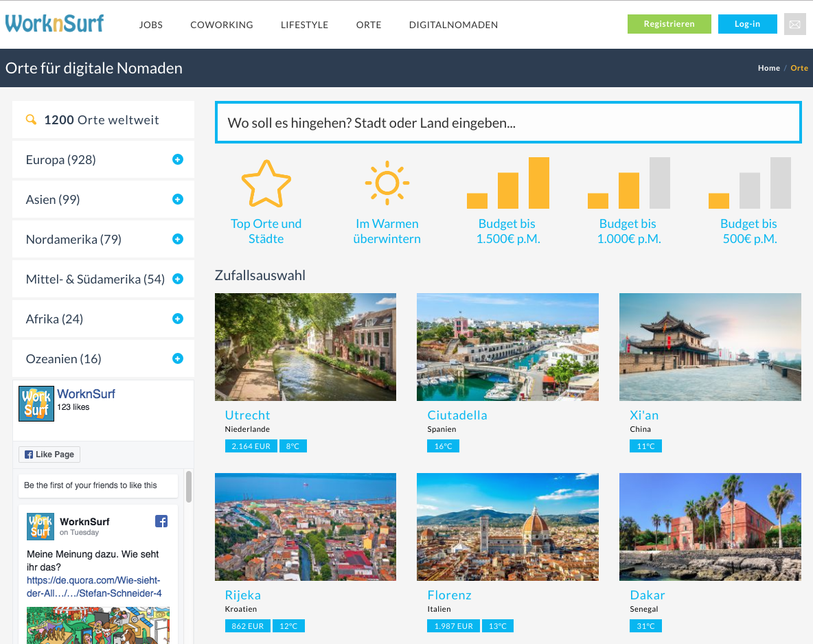The width and height of the screenshot is (813, 644).
Task: Open Budget bis 1.500€ p.M. link
Action: point(508,231)
